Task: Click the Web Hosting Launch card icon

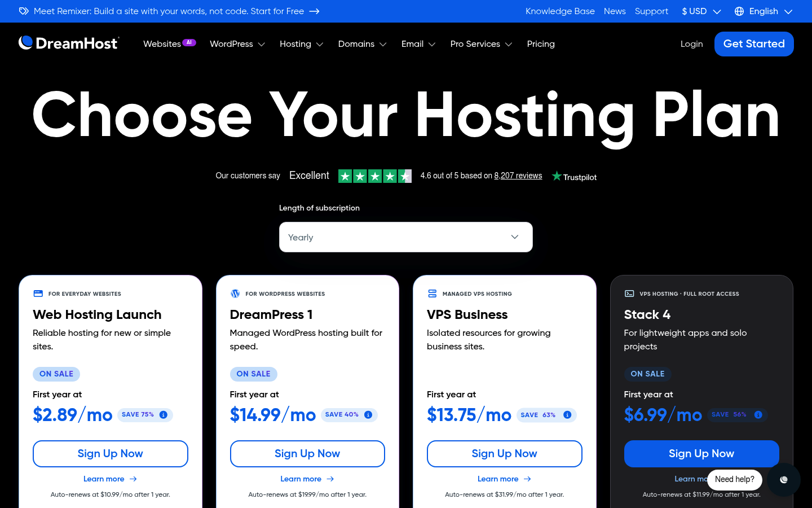Action: tap(38, 294)
